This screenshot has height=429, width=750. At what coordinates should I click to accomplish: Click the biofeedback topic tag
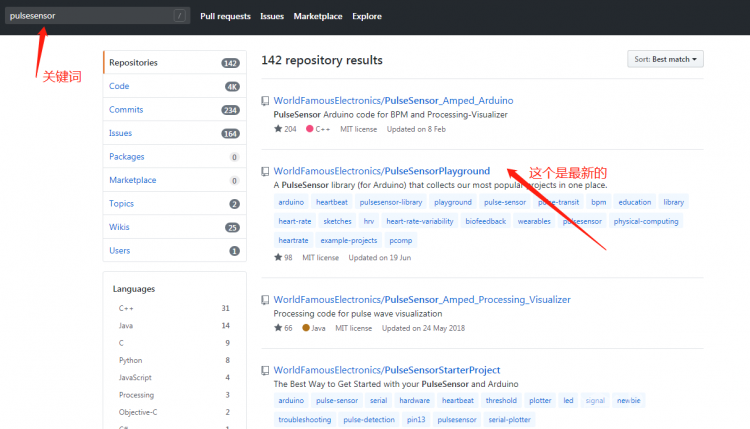(485, 221)
